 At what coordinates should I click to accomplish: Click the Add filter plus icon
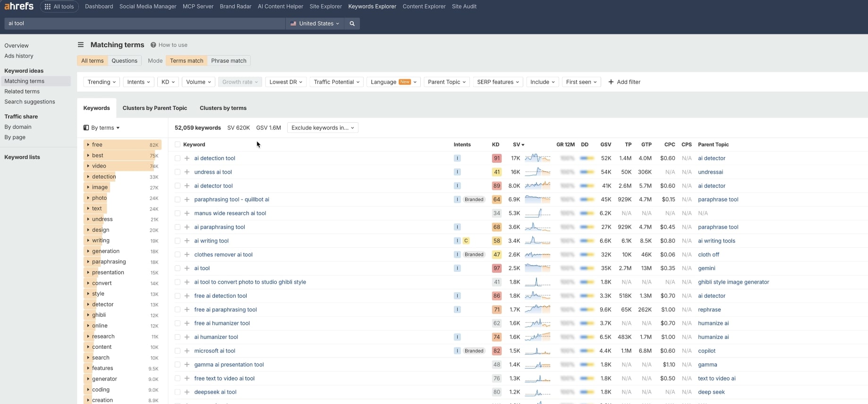(611, 82)
